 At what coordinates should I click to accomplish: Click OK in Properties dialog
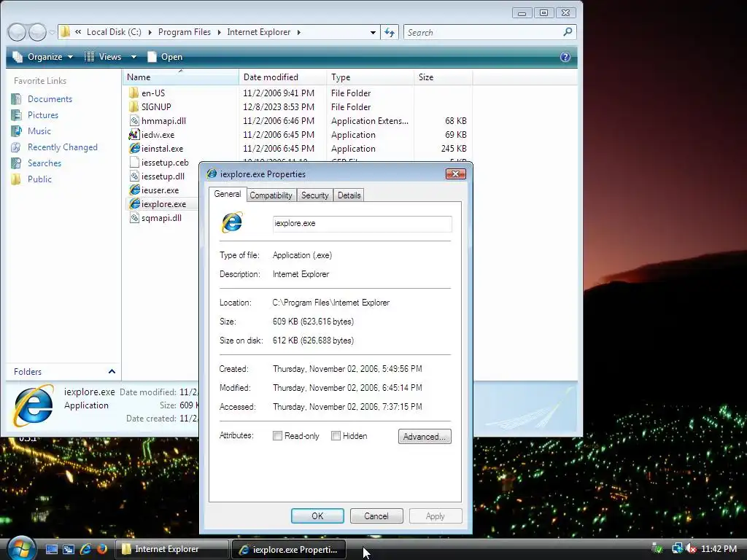pyautogui.click(x=317, y=516)
